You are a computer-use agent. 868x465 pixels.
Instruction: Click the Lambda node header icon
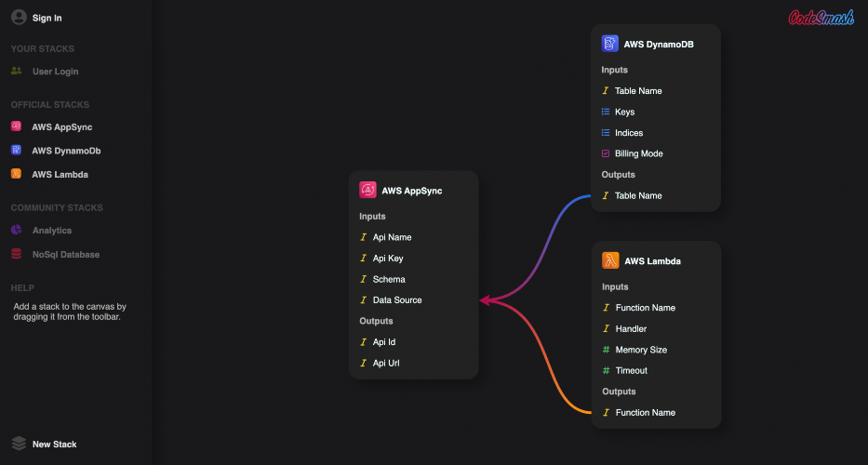(610, 260)
